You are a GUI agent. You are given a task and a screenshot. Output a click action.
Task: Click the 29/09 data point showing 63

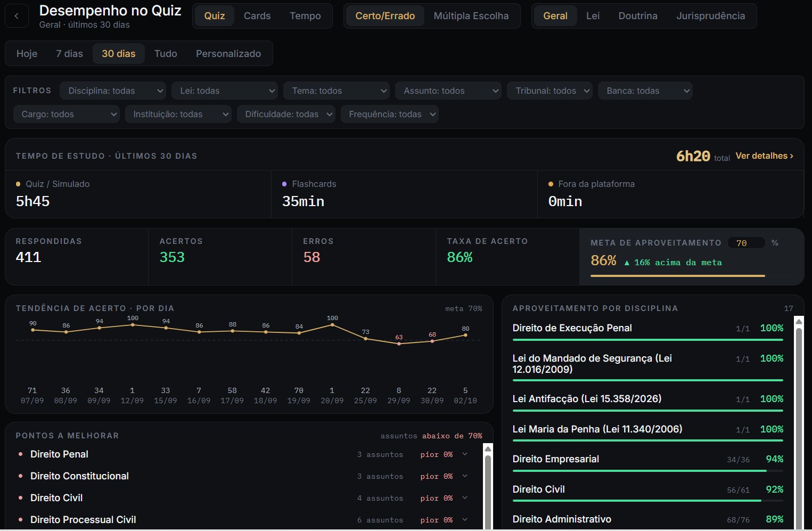point(399,344)
